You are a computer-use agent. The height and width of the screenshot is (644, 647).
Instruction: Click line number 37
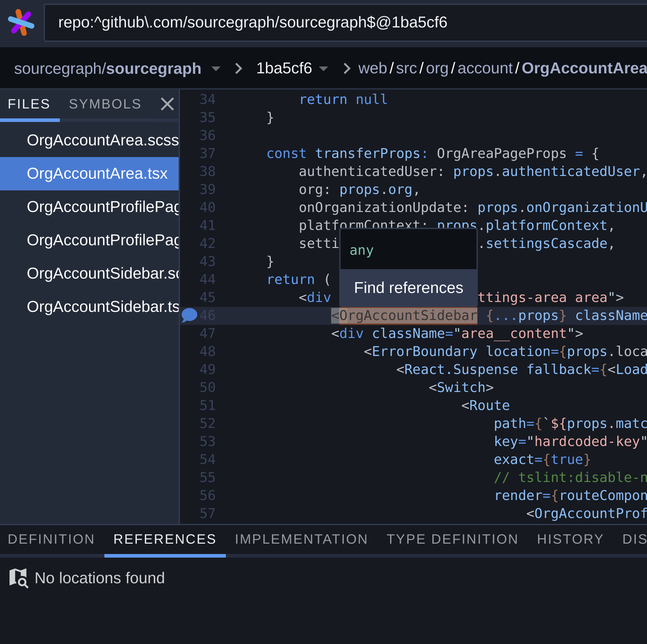(x=207, y=153)
